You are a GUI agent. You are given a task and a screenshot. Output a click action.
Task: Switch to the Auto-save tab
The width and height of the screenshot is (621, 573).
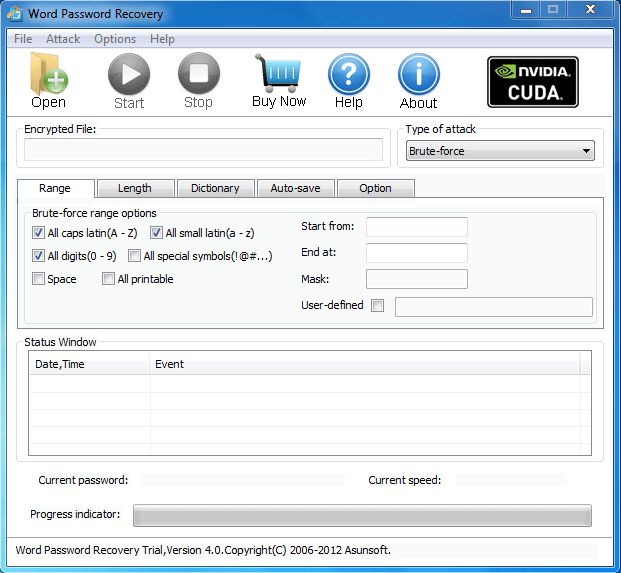296,188
